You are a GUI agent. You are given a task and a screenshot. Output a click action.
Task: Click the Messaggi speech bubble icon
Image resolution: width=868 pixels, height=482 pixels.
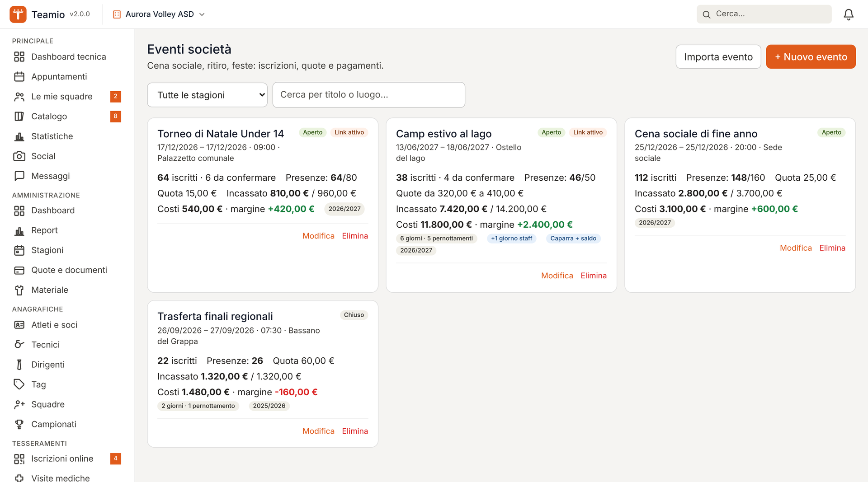(x=19, y=176)
